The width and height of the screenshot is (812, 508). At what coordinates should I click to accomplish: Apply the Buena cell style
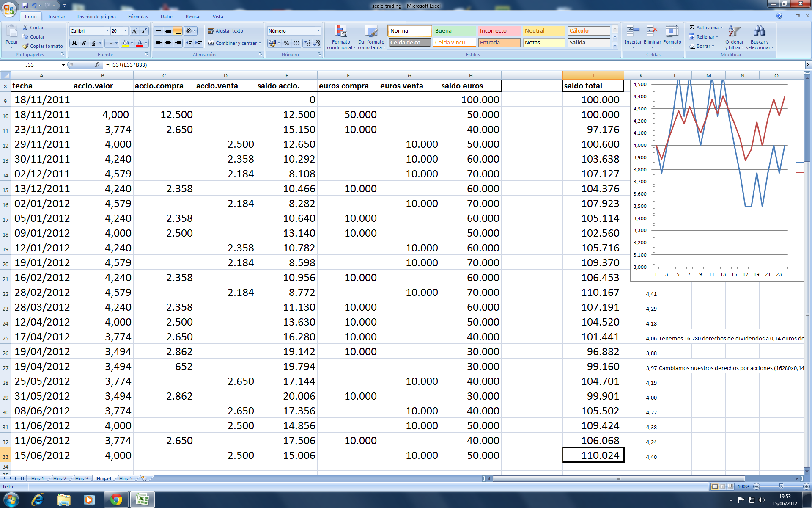pos(454,31)
